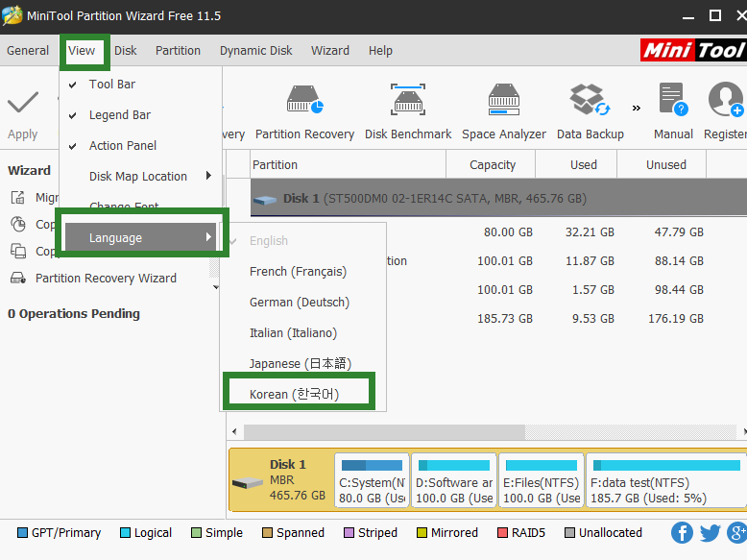
Task: Open MiniTool Google Plus icon
Action: click(x=737, y=532)
